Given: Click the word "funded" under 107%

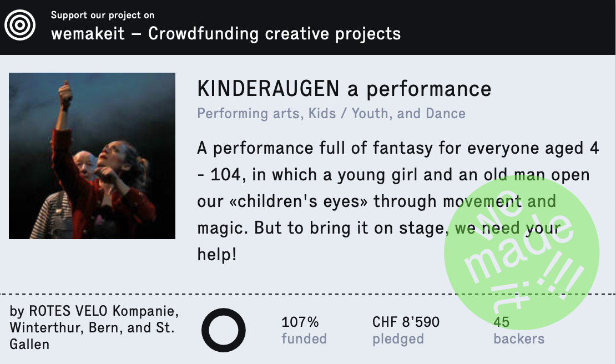Looking at the screenshot, I should point(304,339).
